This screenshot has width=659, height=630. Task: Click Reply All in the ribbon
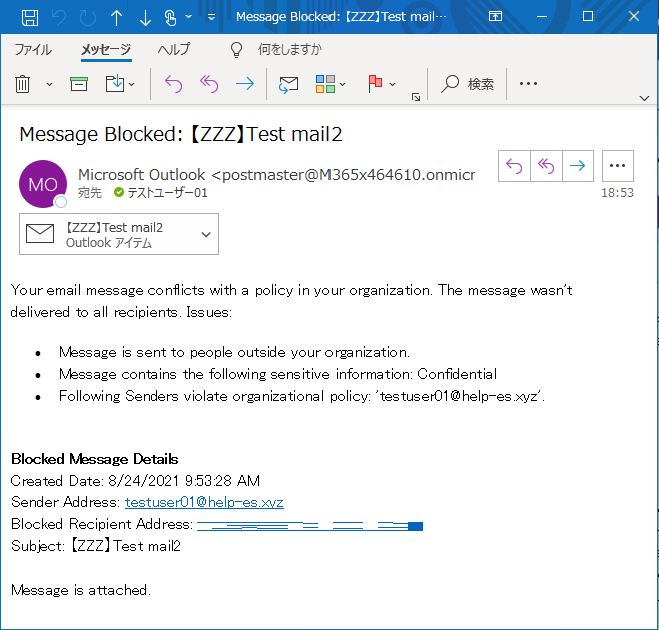click(208, 84)
